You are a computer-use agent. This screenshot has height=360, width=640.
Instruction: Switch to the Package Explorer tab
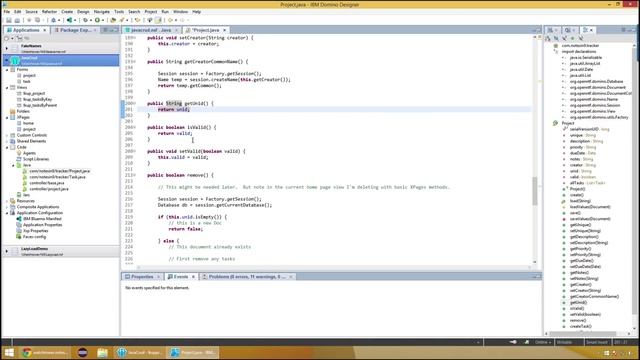(x=75, y=30)
